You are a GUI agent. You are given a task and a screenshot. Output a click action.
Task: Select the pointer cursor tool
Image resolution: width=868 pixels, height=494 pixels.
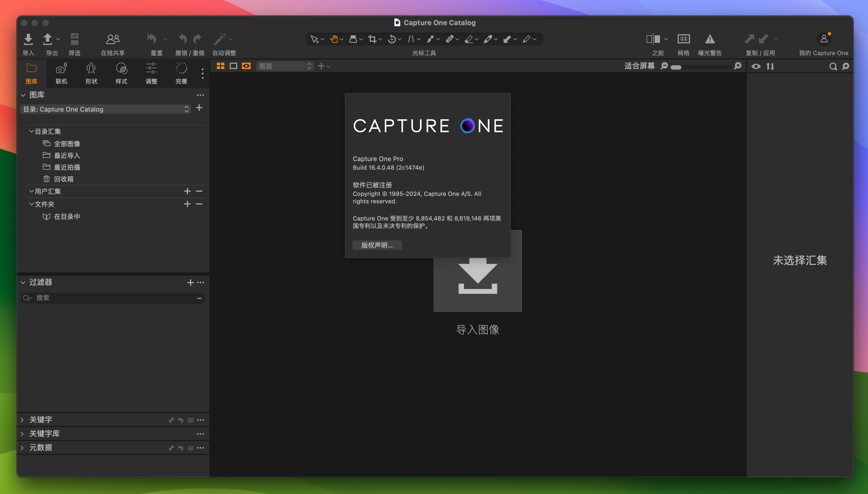314,39
